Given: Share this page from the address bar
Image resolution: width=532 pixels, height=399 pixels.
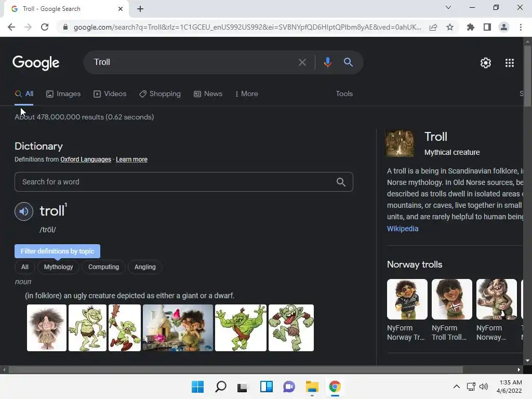Looking at the screenshot, I should point(433,27).
